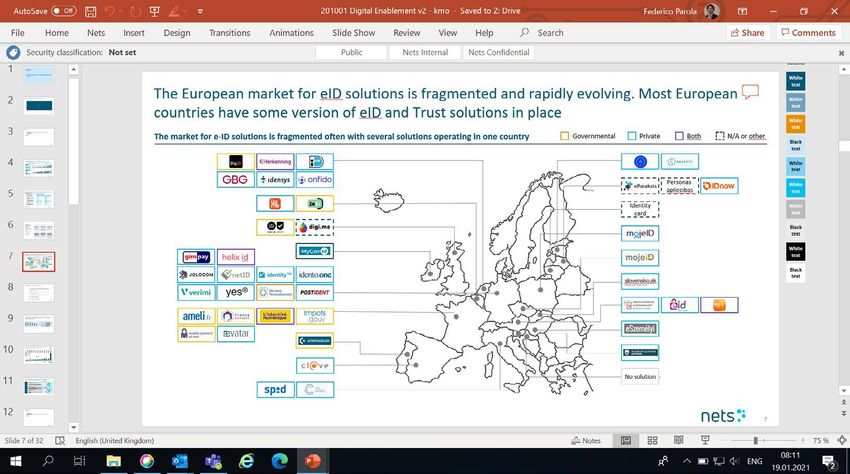Click the Private legend box
This screenshot has width=850, height=474.
632,136
